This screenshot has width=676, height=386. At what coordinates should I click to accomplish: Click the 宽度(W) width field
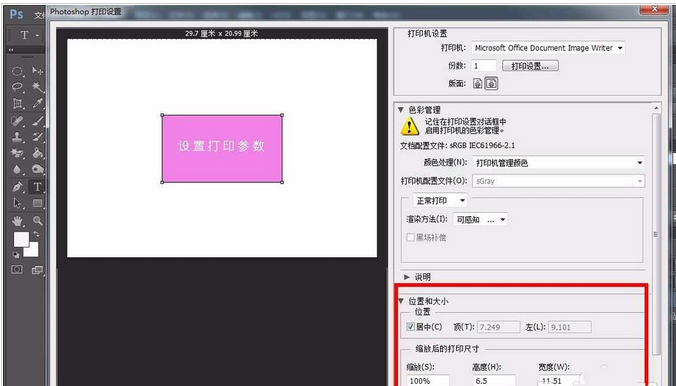pyautogui.click(x=560, y=380)
